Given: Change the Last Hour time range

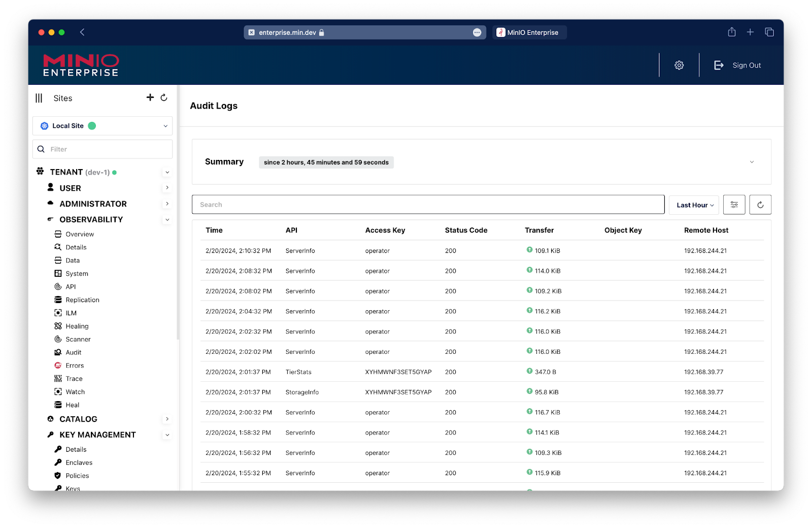Looking at the screenshot, I should (694, 205).
